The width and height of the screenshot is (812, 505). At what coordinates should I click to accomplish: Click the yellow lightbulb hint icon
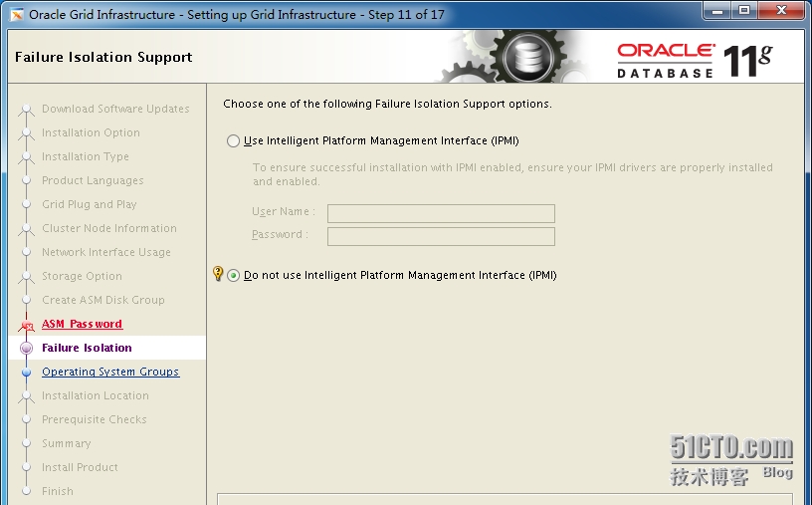(x=218, y=273)
